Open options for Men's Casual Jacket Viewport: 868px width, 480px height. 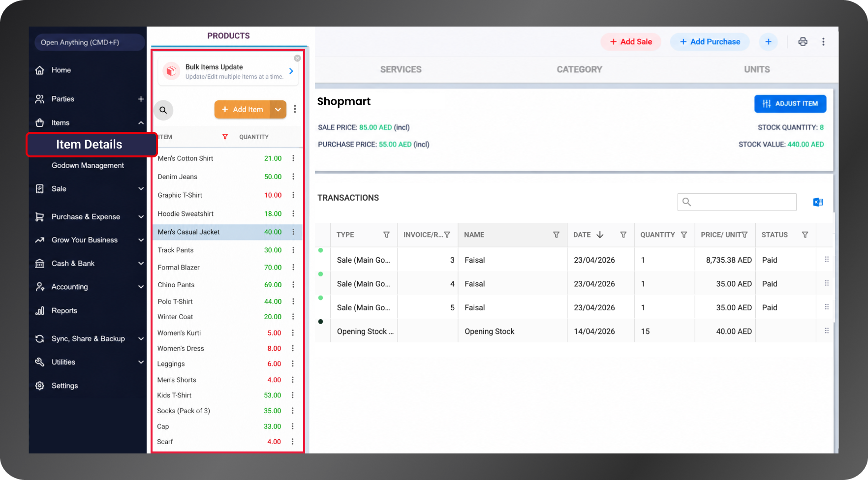coord(293,232)
